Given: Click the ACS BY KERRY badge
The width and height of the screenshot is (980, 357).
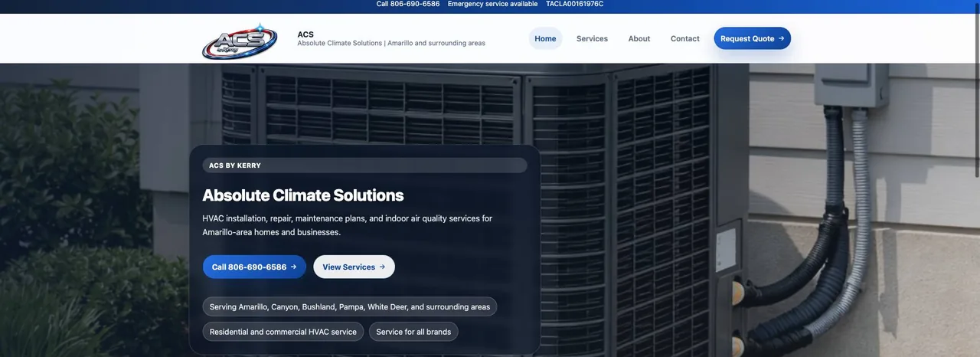Looking at the screenshot, I should [x=364, y=165].
